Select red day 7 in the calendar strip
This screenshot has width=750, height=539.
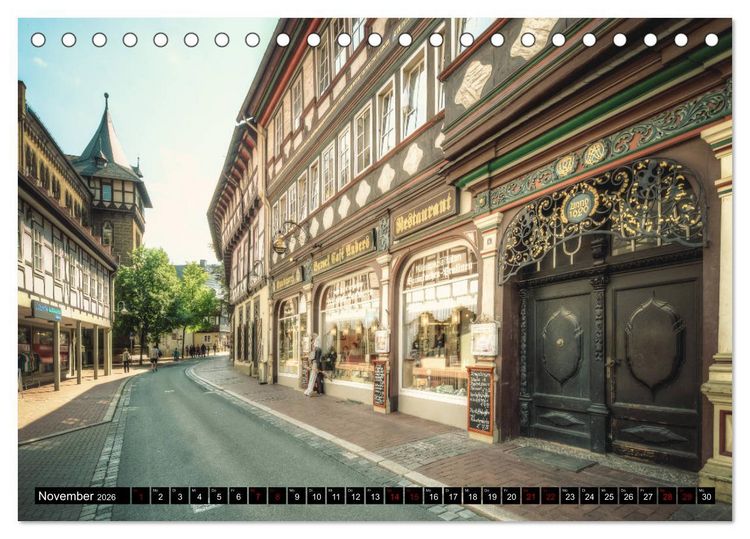click(x=258, y=495)
